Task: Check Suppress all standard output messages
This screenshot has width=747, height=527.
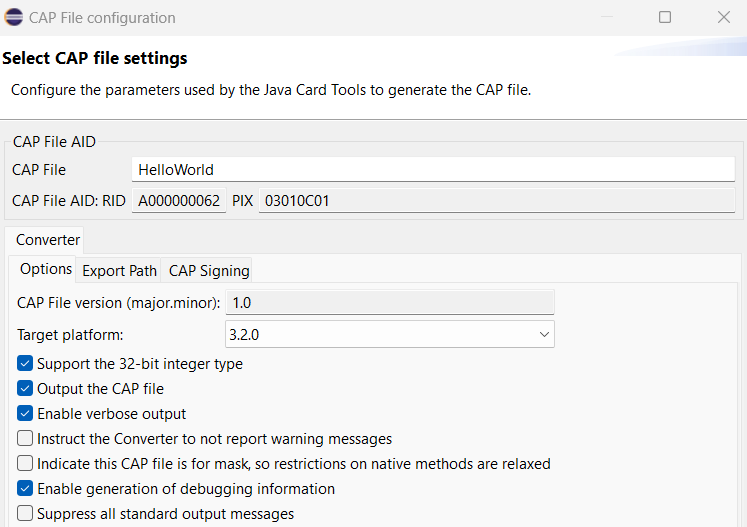Action: point(25,513)
